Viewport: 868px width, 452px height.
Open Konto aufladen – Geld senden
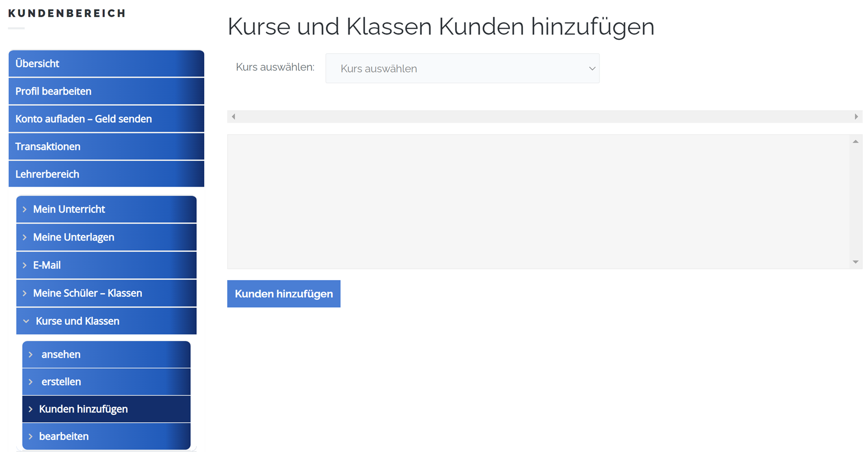(106, 119)
